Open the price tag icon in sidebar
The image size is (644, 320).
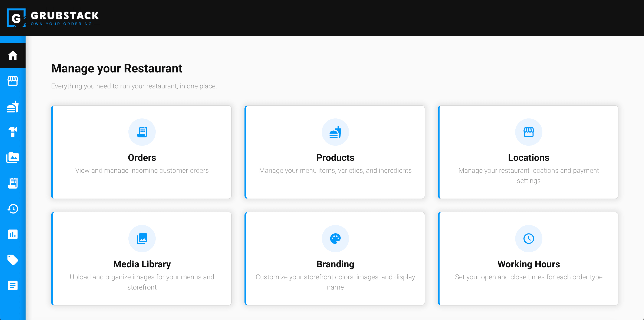coord(13,260)
